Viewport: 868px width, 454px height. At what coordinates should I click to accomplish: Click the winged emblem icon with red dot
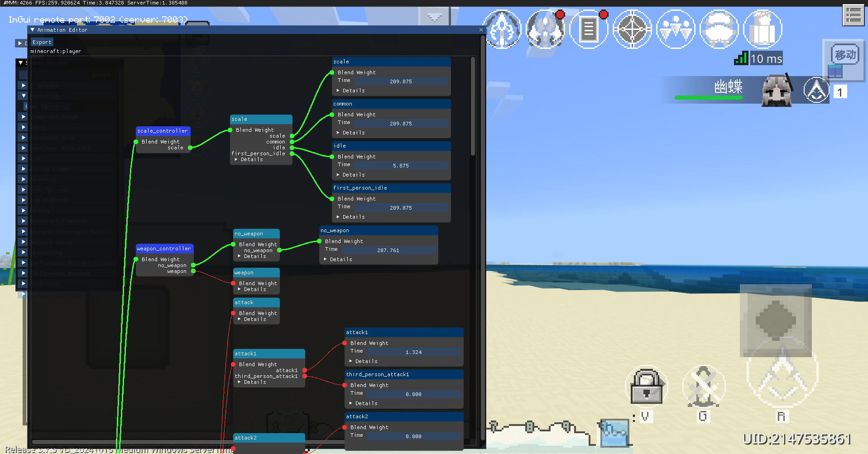[x=546, y=30]
